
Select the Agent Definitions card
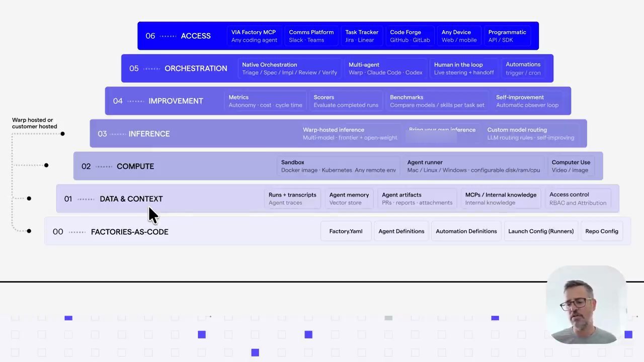pos(401,231)
